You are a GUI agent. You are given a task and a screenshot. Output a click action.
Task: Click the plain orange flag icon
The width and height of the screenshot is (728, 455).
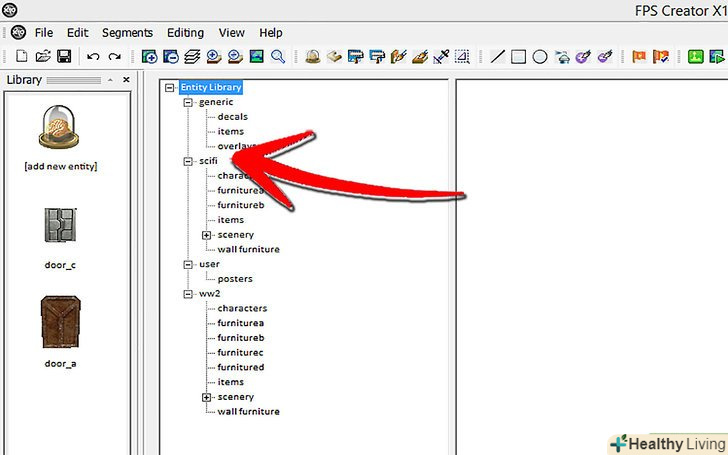[639, 57]
